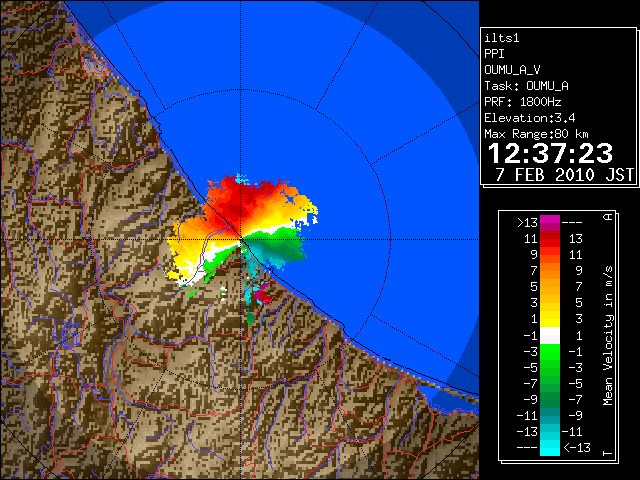Pick the orange swatch in velocity scale

(x=550, y=271)
